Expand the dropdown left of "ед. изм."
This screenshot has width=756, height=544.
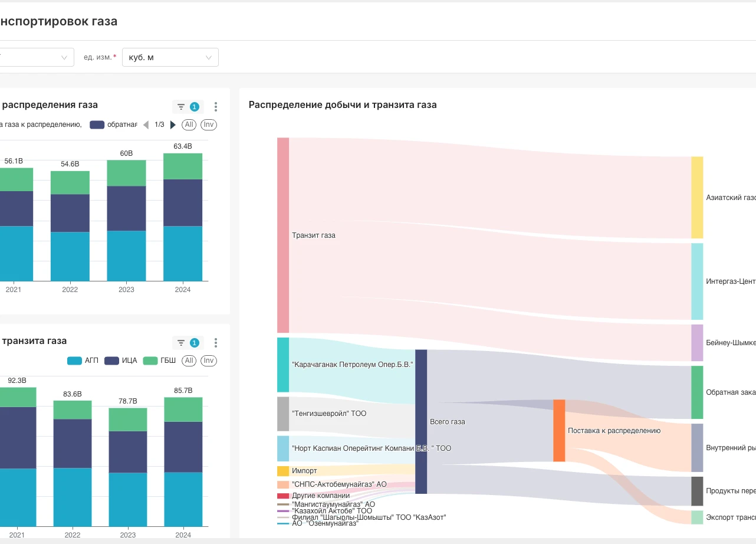[x=35, y=57]
